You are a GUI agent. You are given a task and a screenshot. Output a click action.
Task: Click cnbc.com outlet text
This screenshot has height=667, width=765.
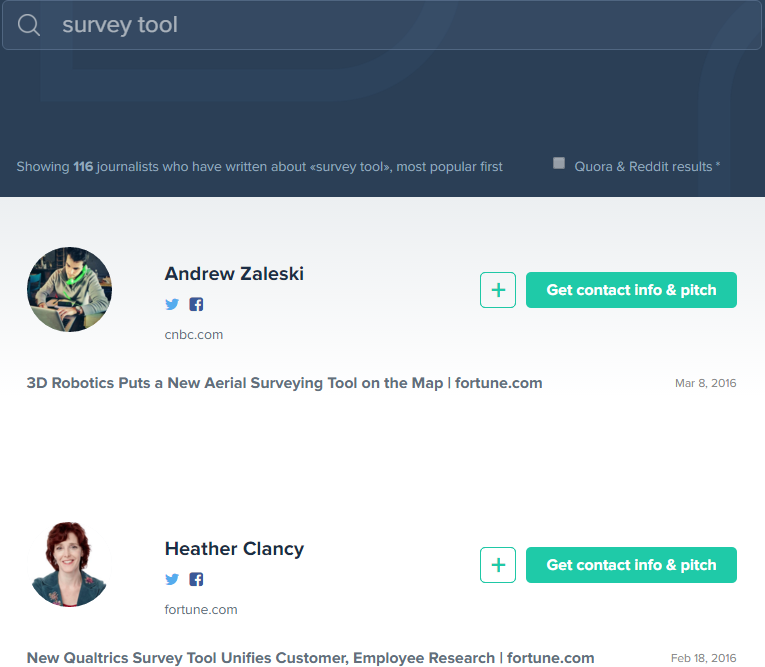click(194, 335)
